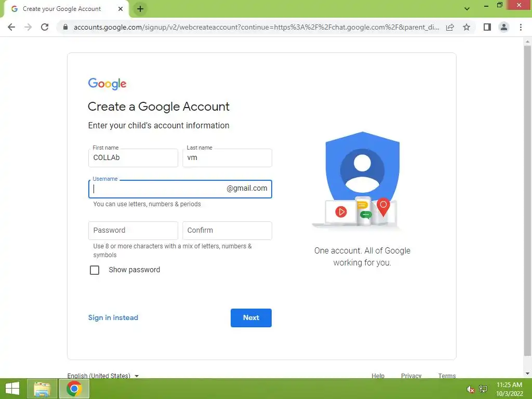The image size is (532, 399).
Task: Click the page vertical scrollbar
Action: click(x=527, y=200)
